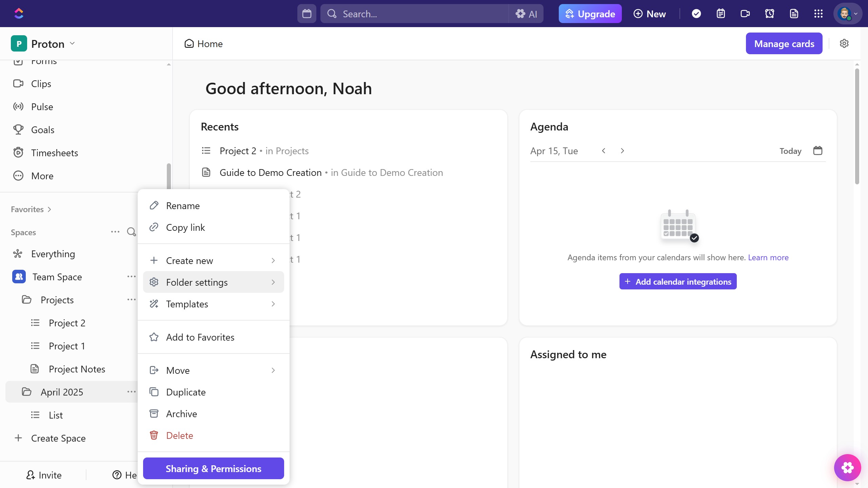Click the calendar icon left of search
Screen dimensions: 868x488
[307, 14]
